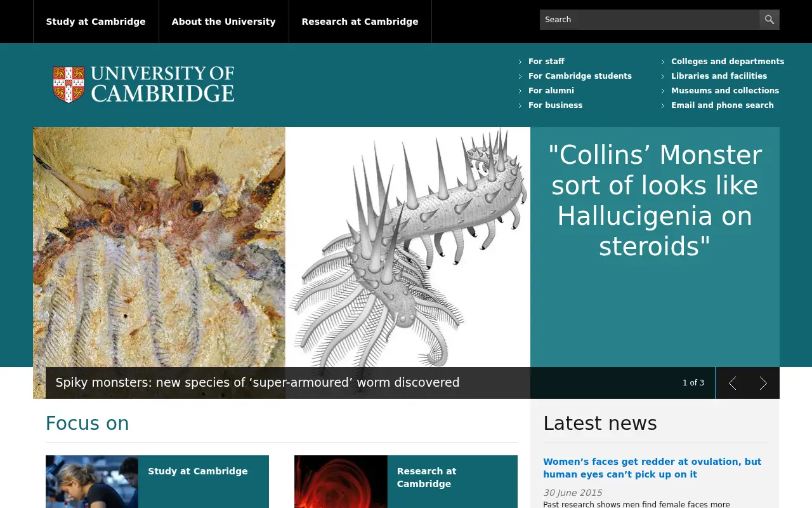This screenshot has height=508, width=812.
Task: Open the For staff link
Action: (x=546, y=62)
